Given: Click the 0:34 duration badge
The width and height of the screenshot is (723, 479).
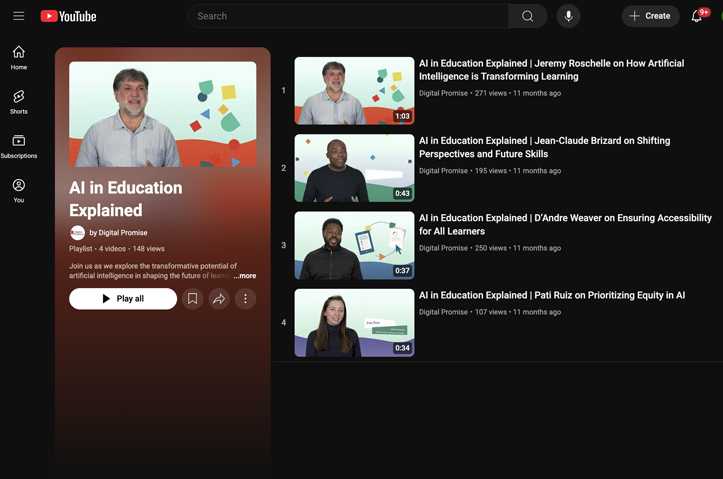Looking at the screenshot, I should click(402, 348).
